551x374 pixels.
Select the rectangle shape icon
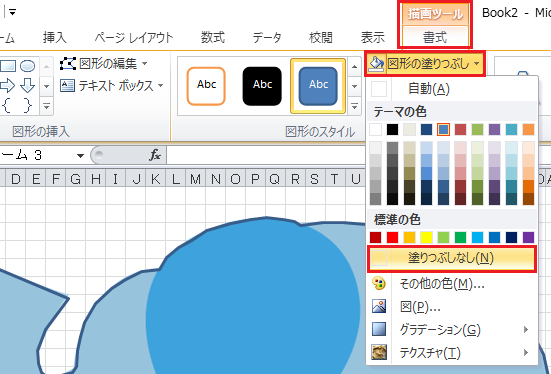[8, 66]
